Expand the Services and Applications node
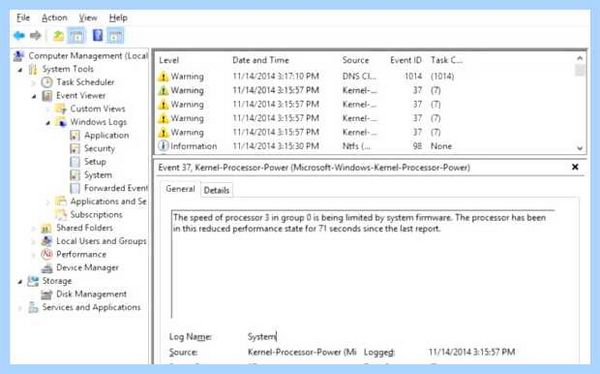The height and width of the screenshot is (374, 600). [x=20, y=308]
